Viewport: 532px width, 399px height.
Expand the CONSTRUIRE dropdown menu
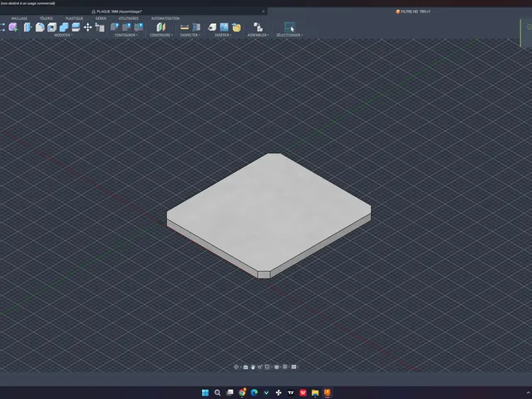click(x=161, y=35)
